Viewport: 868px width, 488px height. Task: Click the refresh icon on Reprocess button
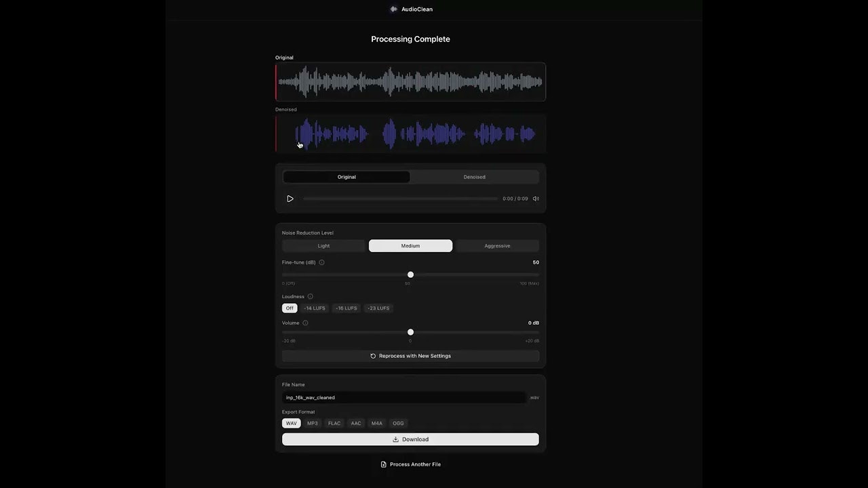coord(373,356)
